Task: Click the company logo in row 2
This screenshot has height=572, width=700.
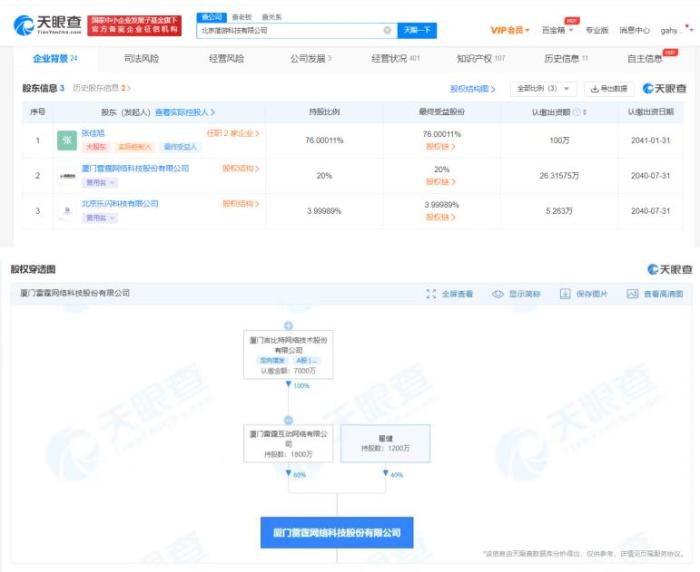Action: click(67, 176)
